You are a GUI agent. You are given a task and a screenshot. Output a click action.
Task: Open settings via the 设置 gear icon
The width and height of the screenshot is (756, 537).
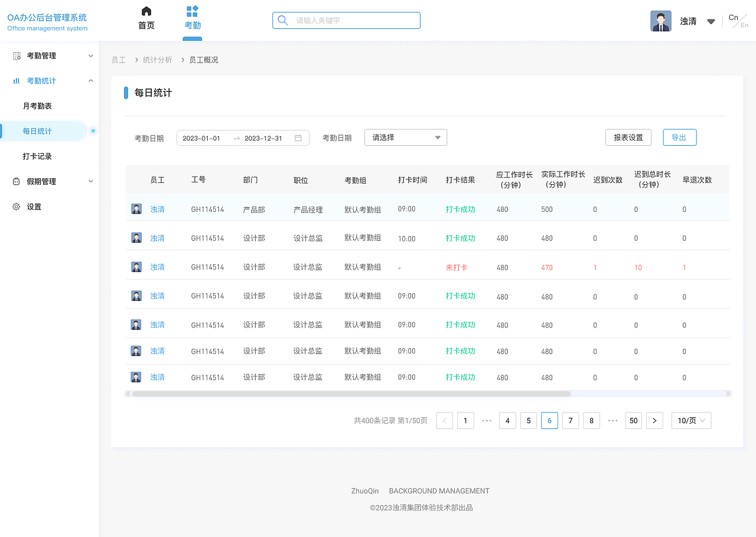tap(15, 207)
